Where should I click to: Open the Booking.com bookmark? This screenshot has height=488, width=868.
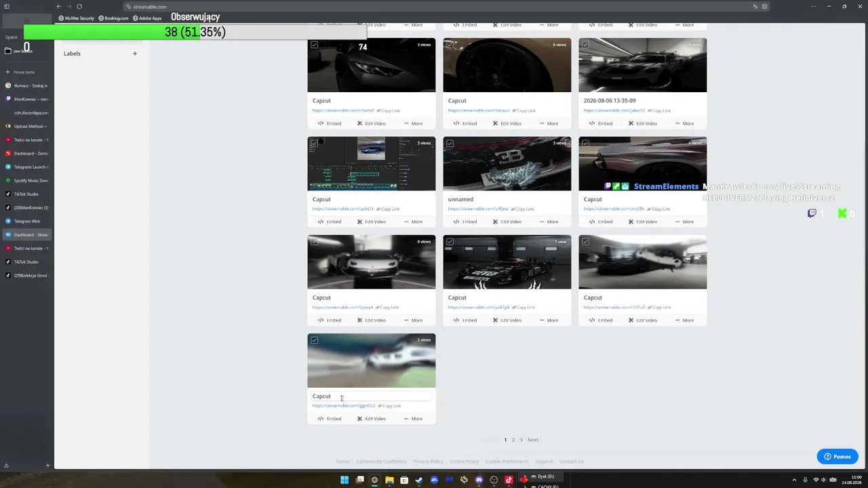click(113, 18)
